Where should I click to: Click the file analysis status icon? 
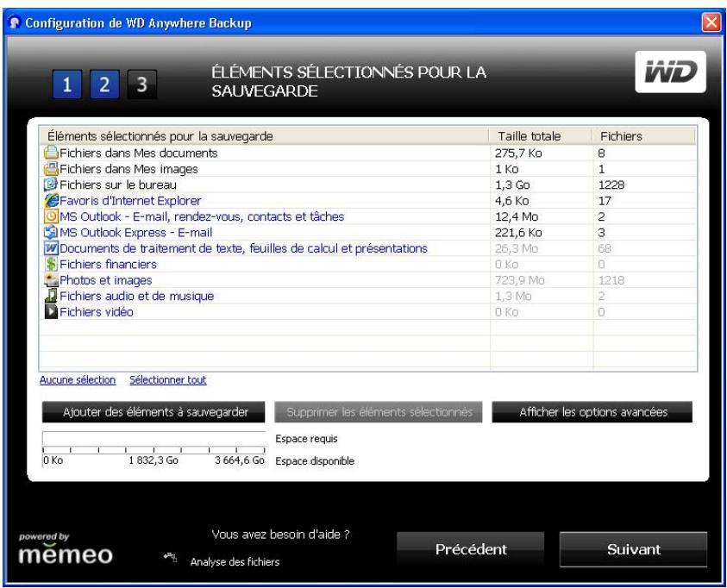[x=171, y=557]
